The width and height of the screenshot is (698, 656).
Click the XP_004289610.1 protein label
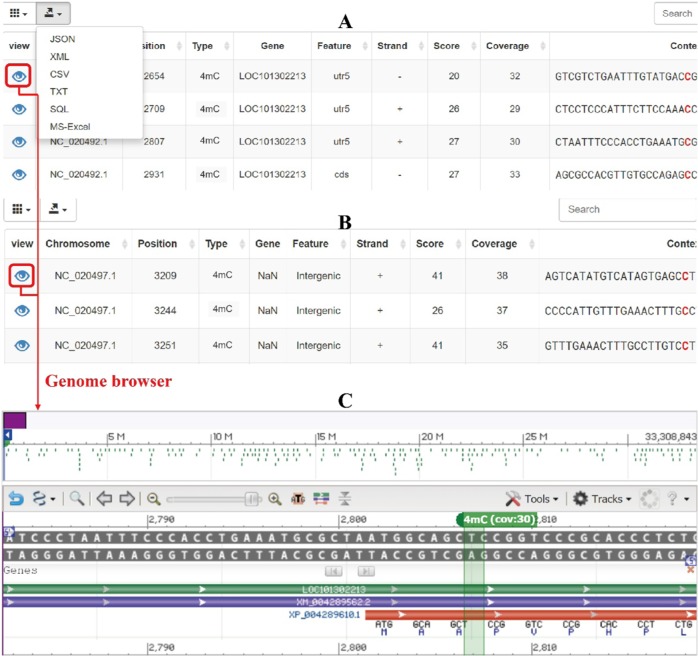[324, 615]
